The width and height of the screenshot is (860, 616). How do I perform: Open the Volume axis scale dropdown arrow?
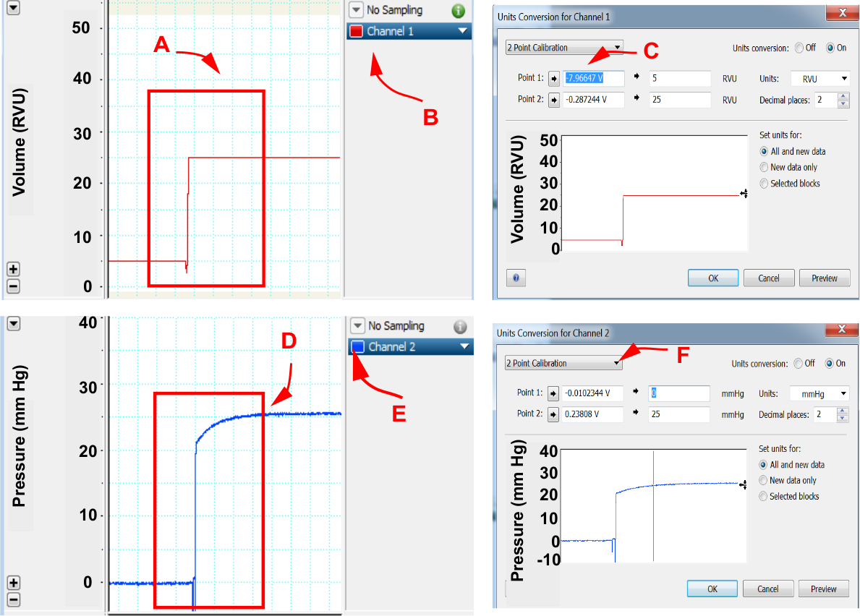coord(13,8)
